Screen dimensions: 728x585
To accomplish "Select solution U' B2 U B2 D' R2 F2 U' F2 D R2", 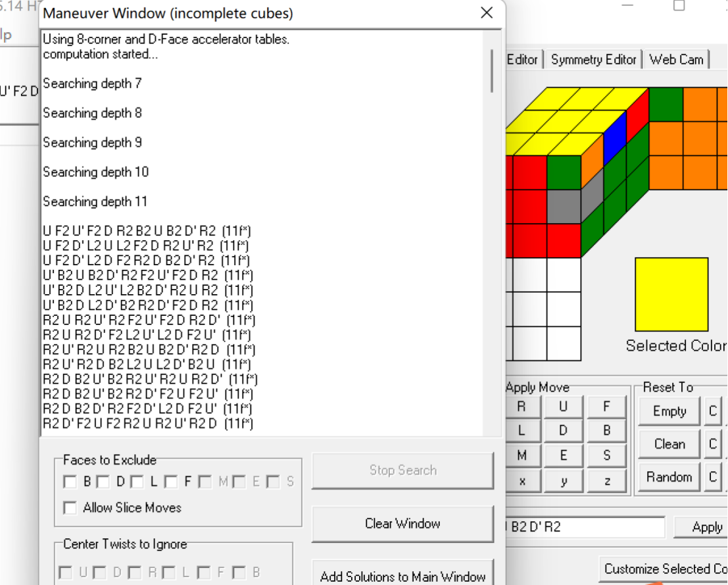I will click(x=148, y=276).
